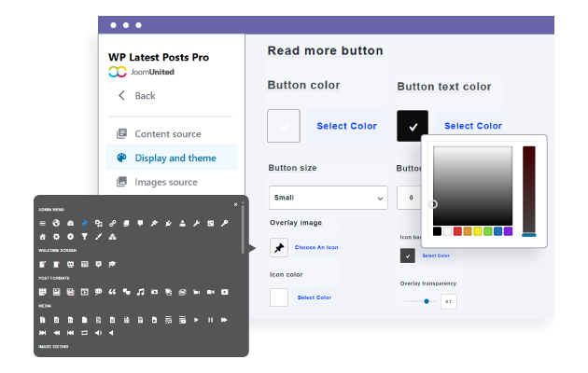Viewport: 588px width, 373px height.
Task: Choose the wrench icon in Admin Menu
Action: tap(197, 223)
